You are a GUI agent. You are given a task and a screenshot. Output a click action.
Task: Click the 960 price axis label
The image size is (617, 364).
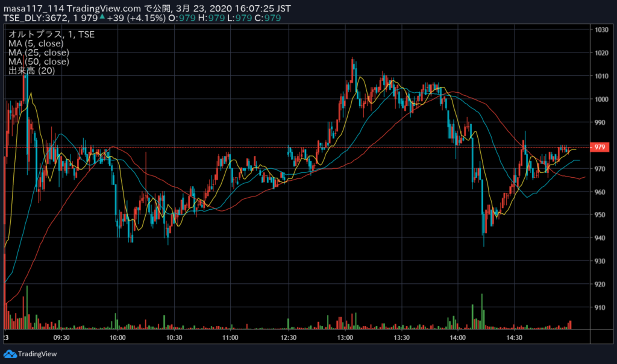click(600, 192)
